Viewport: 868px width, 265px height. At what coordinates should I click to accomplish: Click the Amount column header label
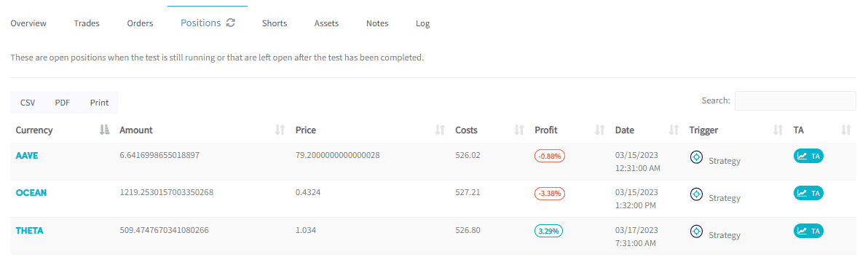click(x=136, y=130)
